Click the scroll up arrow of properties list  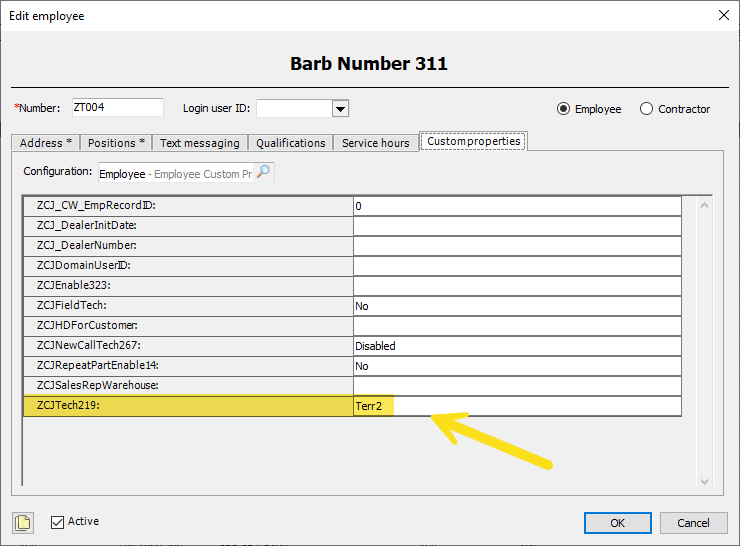[704, 205]
